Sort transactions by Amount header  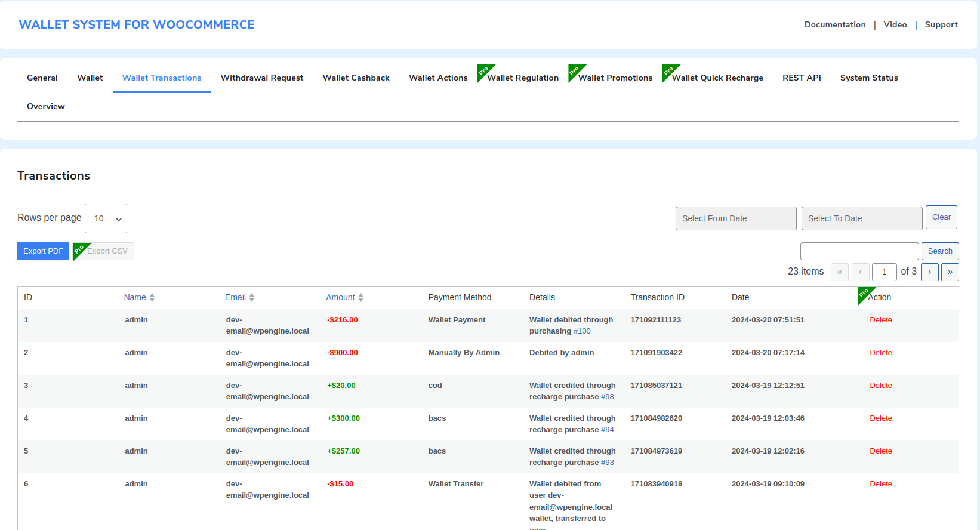click(x=340, y=297)
